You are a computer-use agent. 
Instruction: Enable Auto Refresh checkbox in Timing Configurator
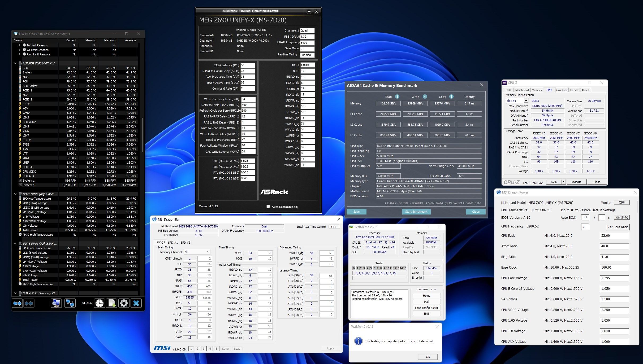point(268,207)
